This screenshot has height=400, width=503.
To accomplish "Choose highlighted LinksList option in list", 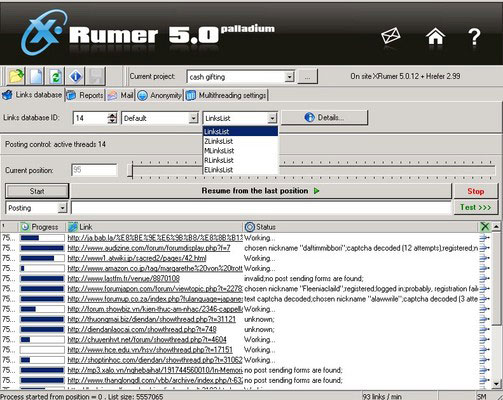I will click(240, 131).
